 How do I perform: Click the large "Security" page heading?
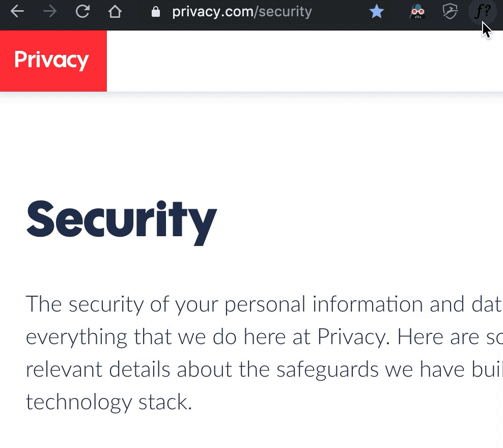122,222
